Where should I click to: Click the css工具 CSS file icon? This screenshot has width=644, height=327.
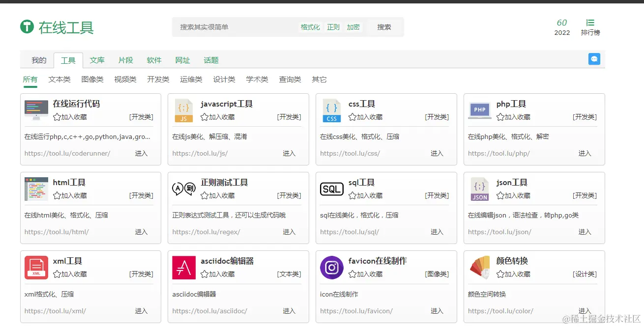(332, 110)
